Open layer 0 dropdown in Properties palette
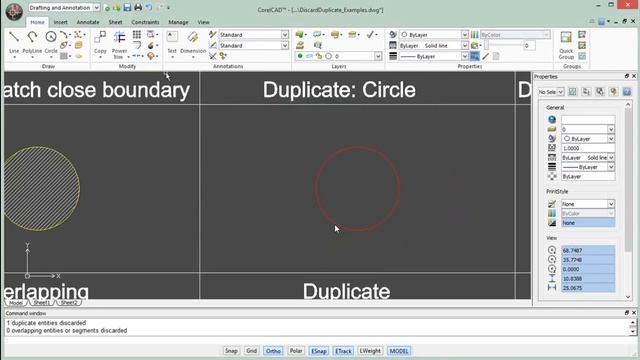 (611, 129)
